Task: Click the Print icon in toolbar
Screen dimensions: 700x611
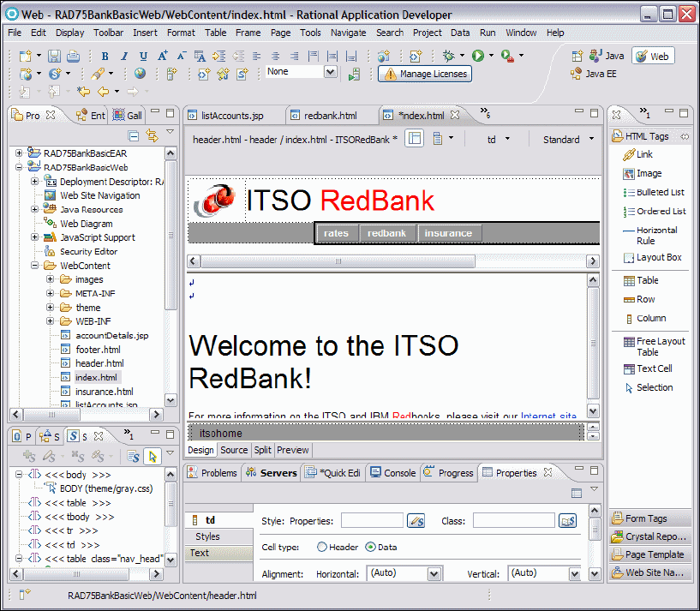Action: coord(73,56)
